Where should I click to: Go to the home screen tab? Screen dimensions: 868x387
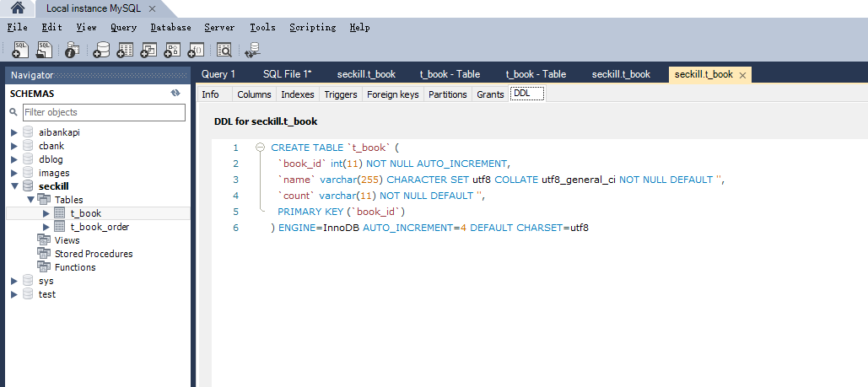[17, 8]
